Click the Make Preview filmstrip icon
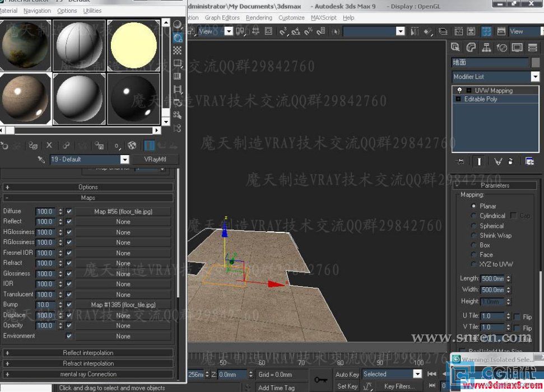The width and height of the screenshot is (544, 392). pos(178,89)
